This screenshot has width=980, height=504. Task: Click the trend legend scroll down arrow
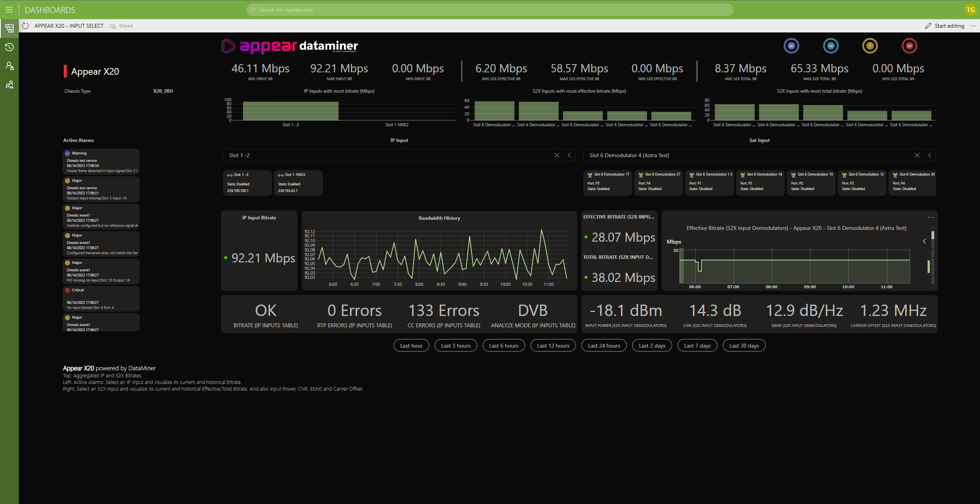(933, 288)
